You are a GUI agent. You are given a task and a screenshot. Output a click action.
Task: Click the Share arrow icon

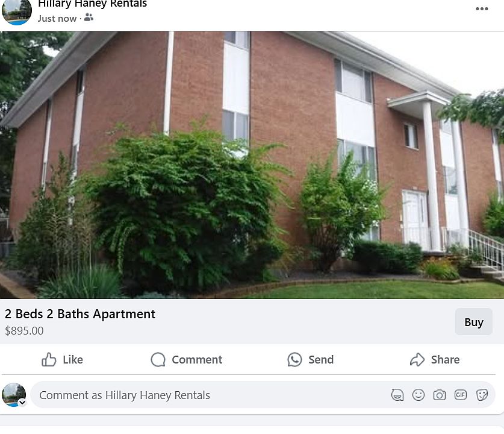tap(417, 359)
